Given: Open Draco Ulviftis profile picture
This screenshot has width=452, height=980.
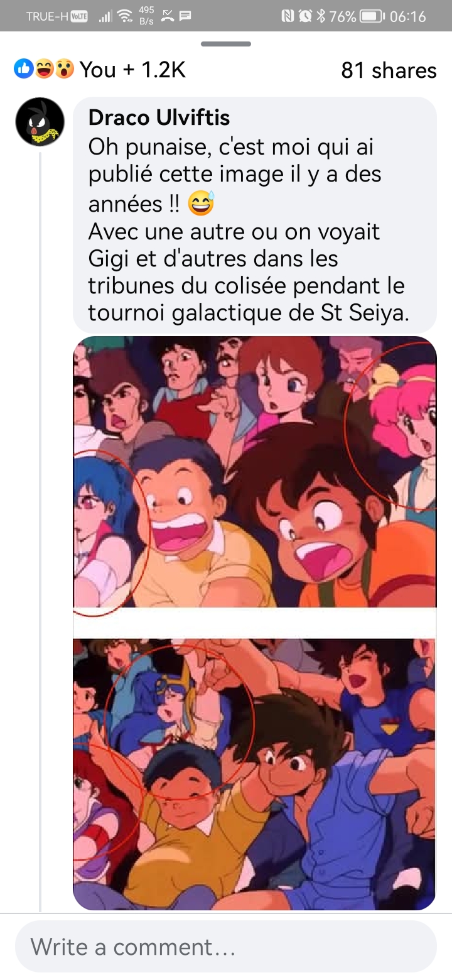Looking at the screenshot, I should [40, 122].
